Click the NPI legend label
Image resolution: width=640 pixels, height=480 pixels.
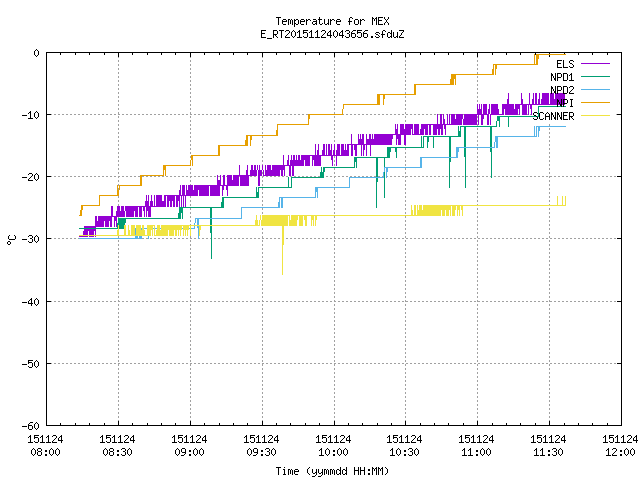[565, 103]
